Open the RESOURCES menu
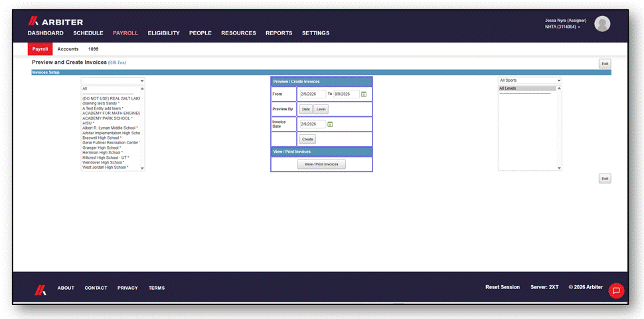Screen dimensions: 644x319 [238, 33]
